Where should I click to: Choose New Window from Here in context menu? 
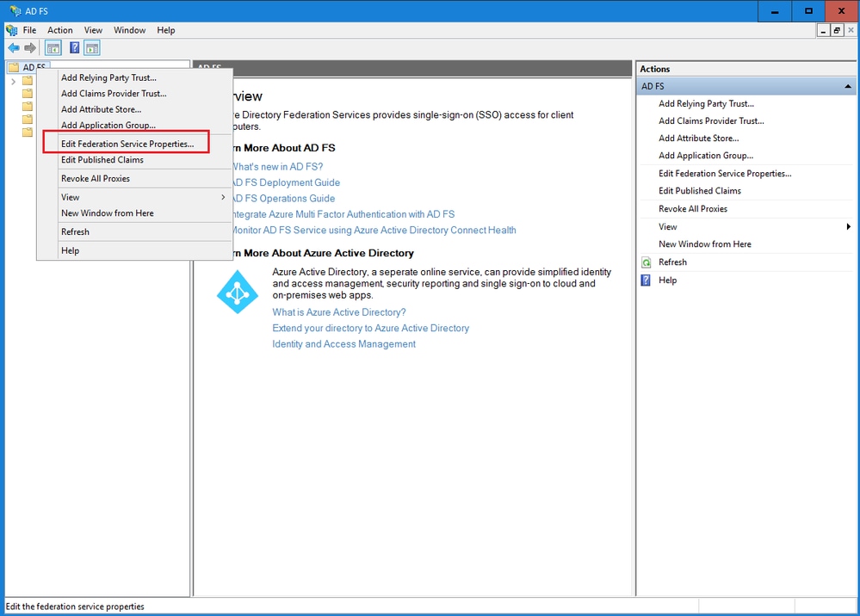[x=134, y=213]
